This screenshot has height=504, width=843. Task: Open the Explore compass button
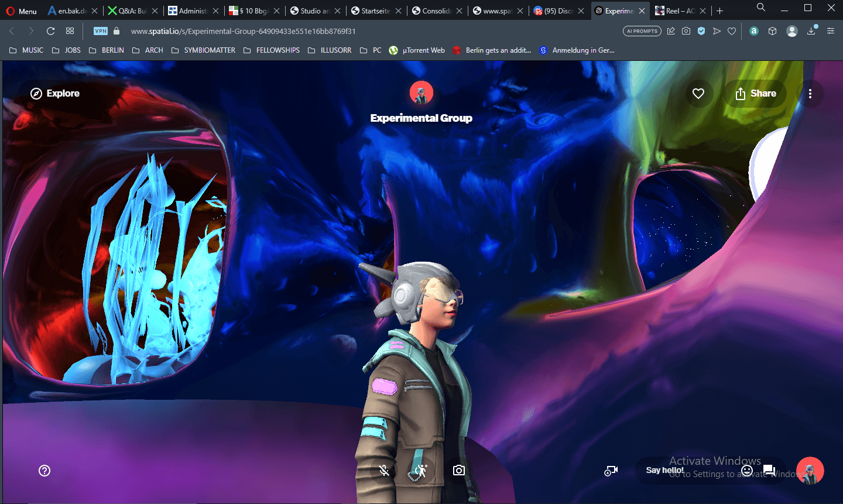coord(55,94)
